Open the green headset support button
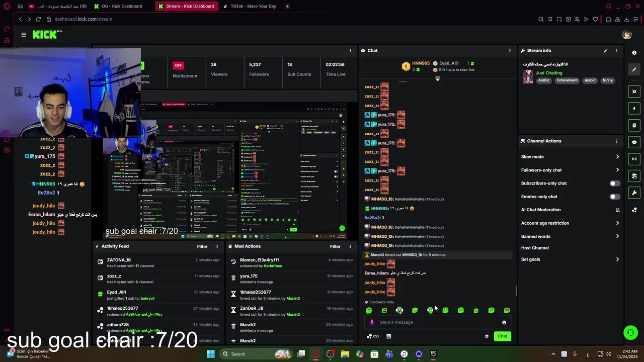 tap(630, 333)
